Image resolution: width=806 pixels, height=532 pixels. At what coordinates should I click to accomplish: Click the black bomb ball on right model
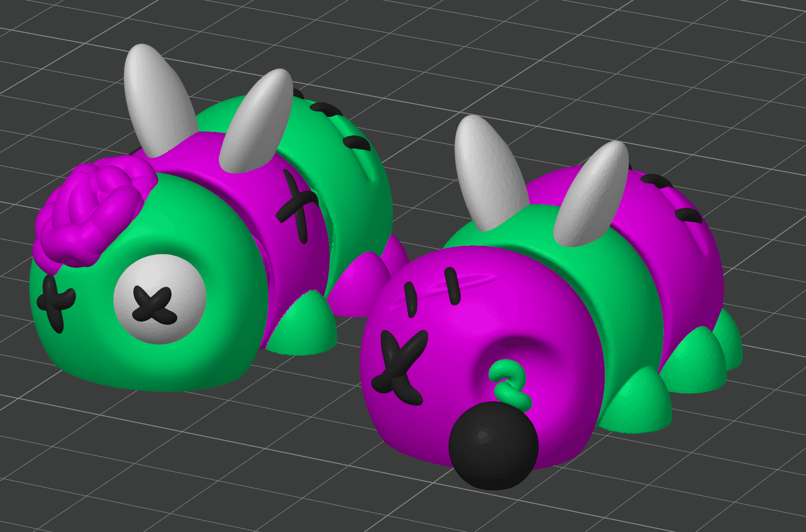pyautogui.click(x=493, y=446)
